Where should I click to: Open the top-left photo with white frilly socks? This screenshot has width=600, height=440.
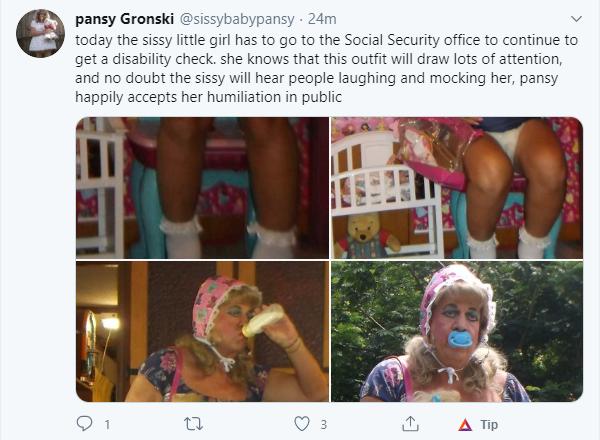coord(202,188)
